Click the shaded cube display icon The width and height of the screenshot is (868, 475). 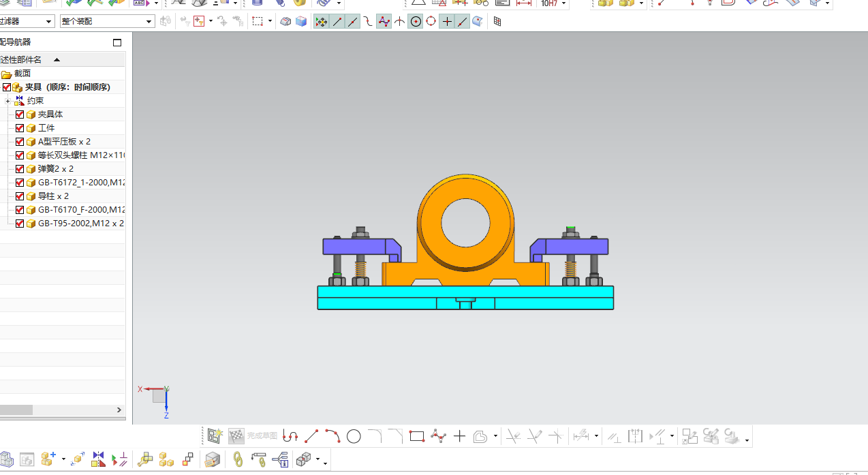click(301, 22)
